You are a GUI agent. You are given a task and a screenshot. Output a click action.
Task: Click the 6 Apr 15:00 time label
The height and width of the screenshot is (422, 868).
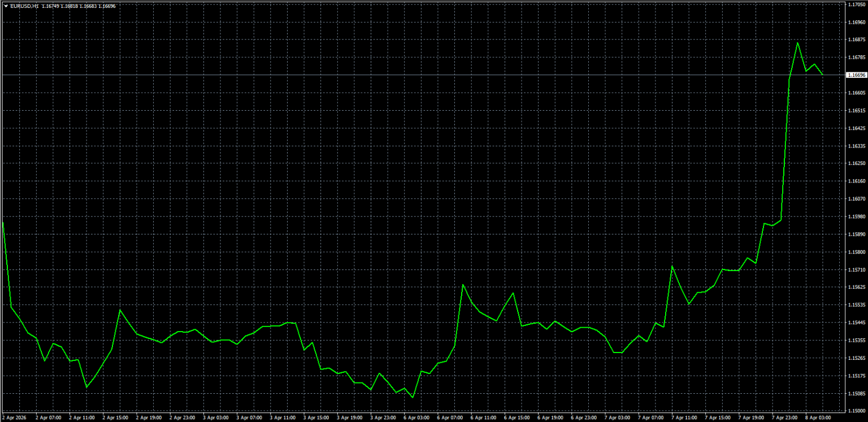(x=518, y=418)
